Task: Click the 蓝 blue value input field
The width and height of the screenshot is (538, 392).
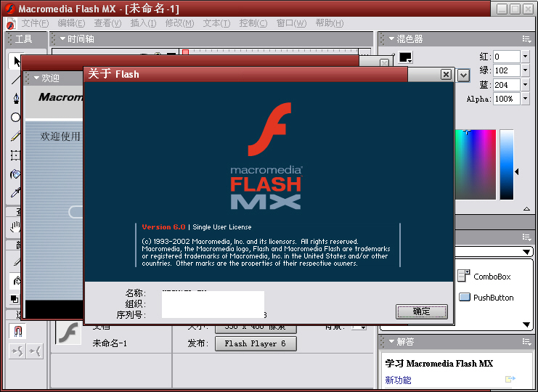Action: tap(506, 85)
